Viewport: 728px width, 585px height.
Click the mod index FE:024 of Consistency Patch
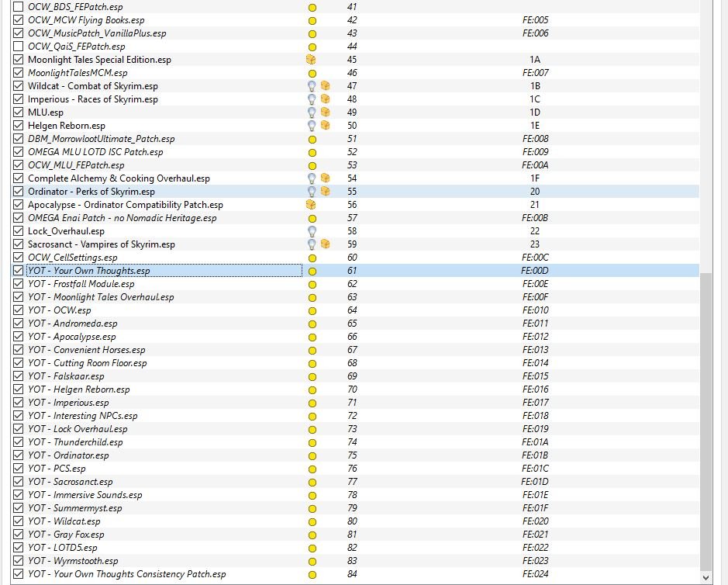coord(535,574)
